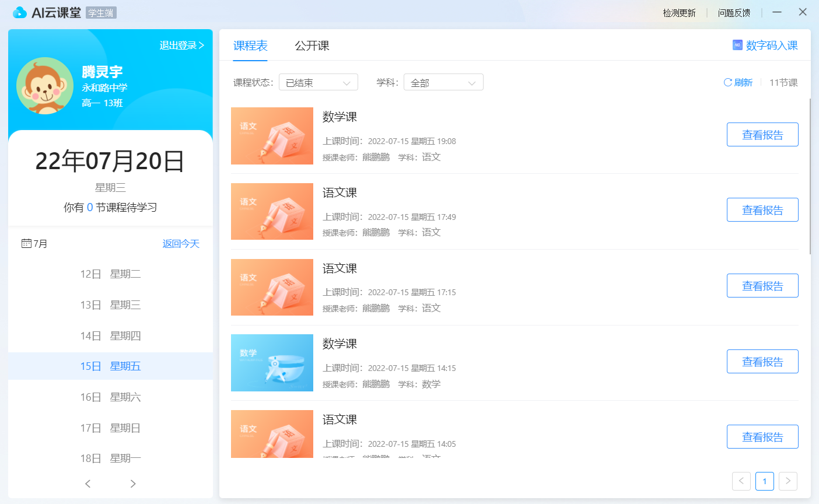The image size is (819, 504).
Task: Click the student name 腾灵宇
Action: point(102,72)
